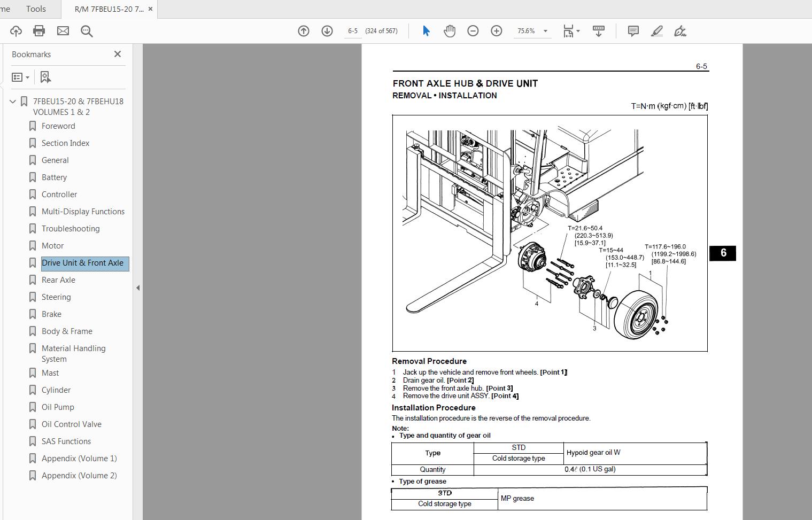Image resolution: width=812 pixels, height=520 pixels.
Task: Open the zoom percentage dropdown
Action: tap(546, 31)
